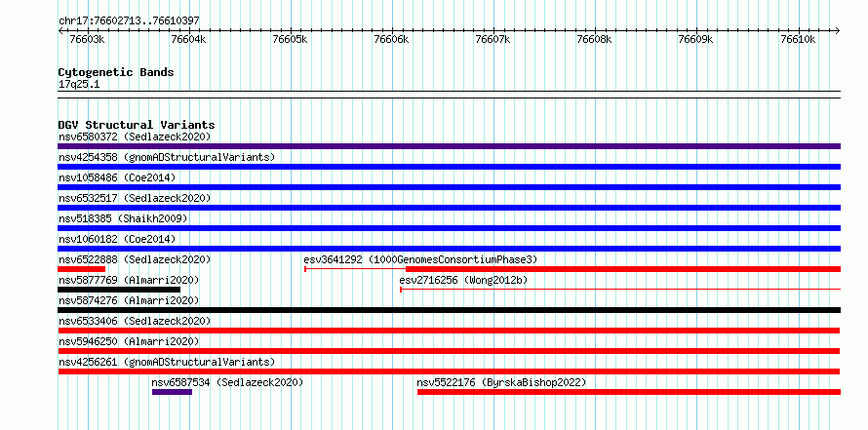This screenshot has width=868, height=430.
Task: Click the 76608k ruler tick label
Action: [595, 39]
